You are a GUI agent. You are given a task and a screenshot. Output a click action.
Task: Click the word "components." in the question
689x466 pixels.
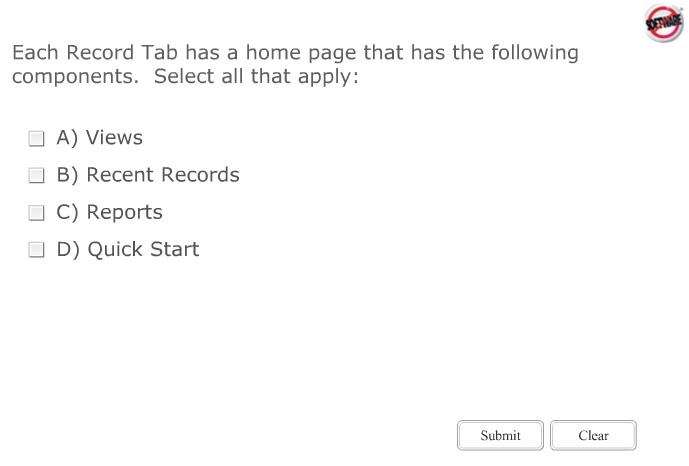pyautogui.click(x=76, y=78)
